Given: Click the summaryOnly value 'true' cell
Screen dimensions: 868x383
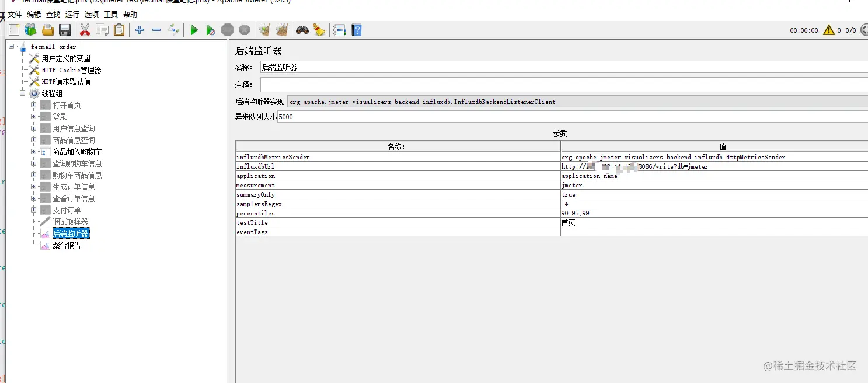Looking at the screenshot, I should tap(714, 194).
